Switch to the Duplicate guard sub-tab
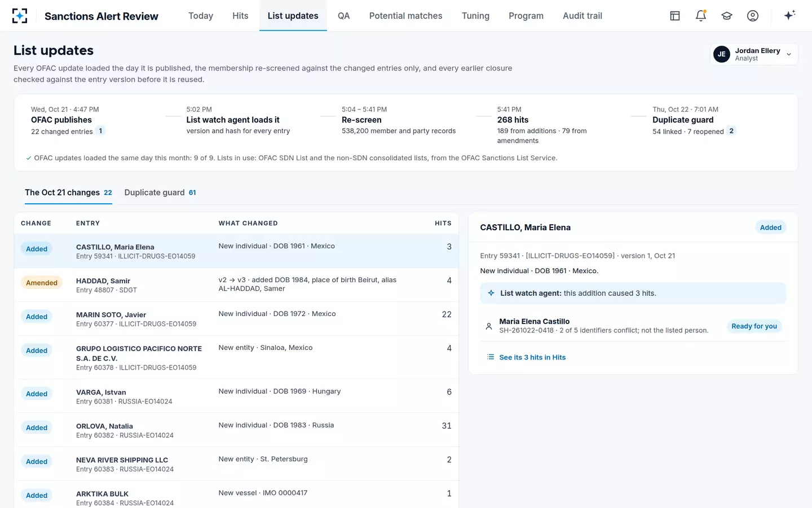Image resolution: width=812 pixels, height=508 pixels. [x=160, y=192]
